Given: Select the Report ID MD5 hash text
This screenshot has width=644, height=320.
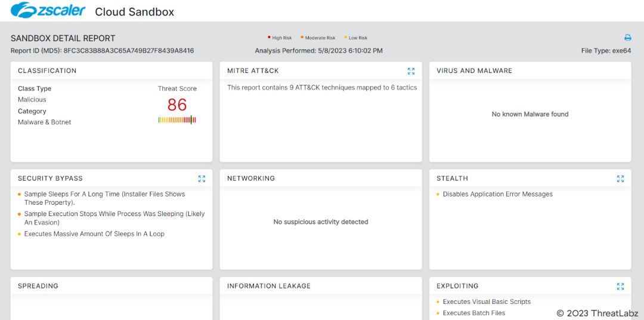Looking at the screenshot, I should pyautogui.click(x=128, y=51).
